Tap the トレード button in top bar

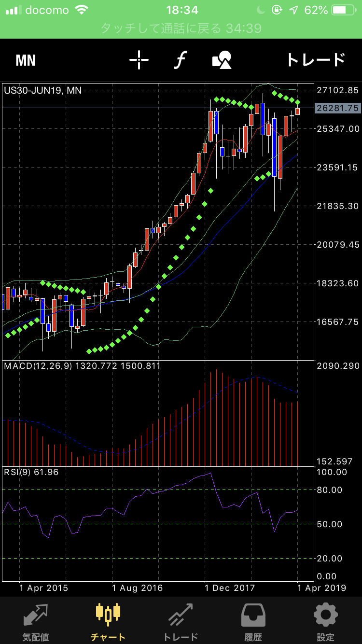tap(316, 60)
